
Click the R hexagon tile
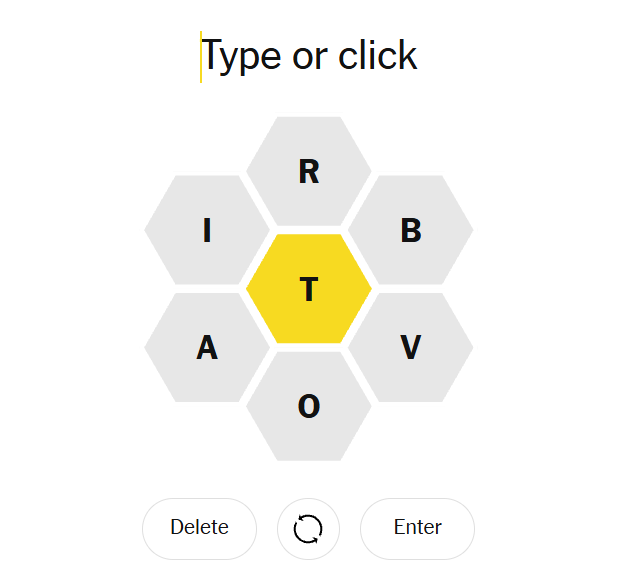(x=309, y=171)
